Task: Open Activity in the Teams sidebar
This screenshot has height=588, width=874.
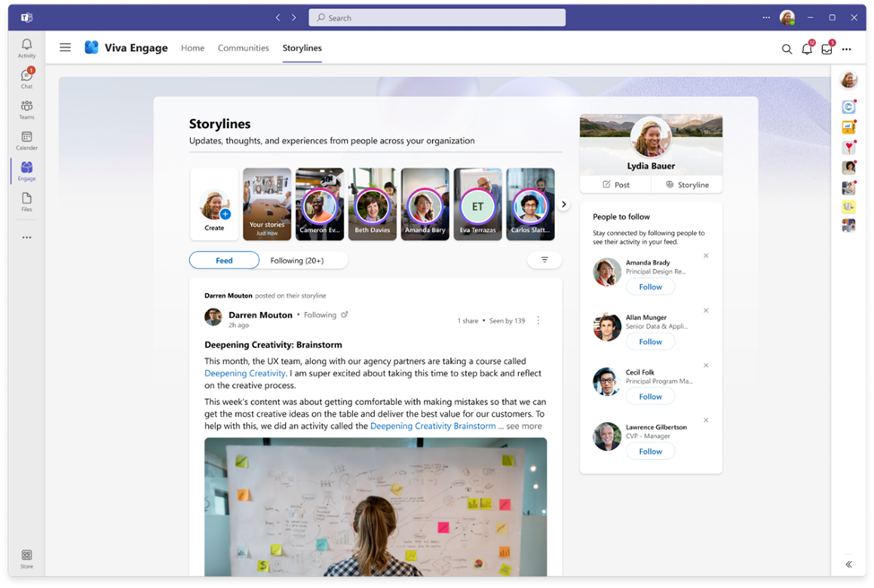Action: [x=27, y=48]
